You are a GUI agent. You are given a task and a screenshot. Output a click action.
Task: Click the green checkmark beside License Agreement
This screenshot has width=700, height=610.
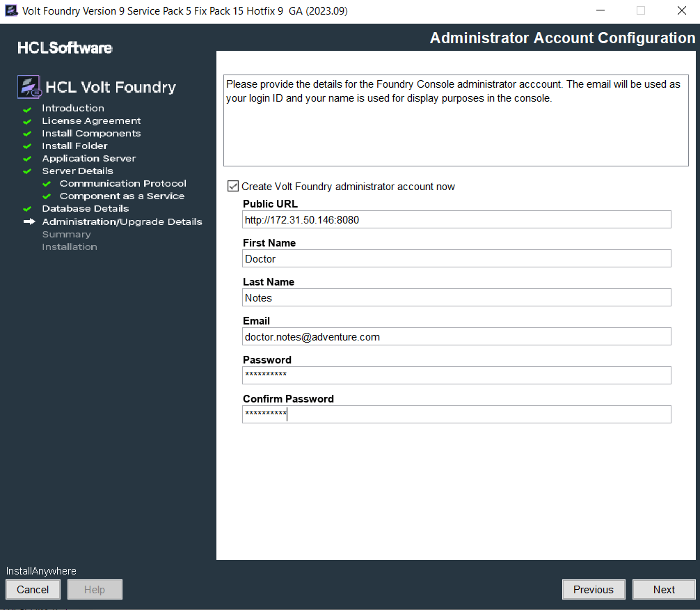[x=27, y=122]
